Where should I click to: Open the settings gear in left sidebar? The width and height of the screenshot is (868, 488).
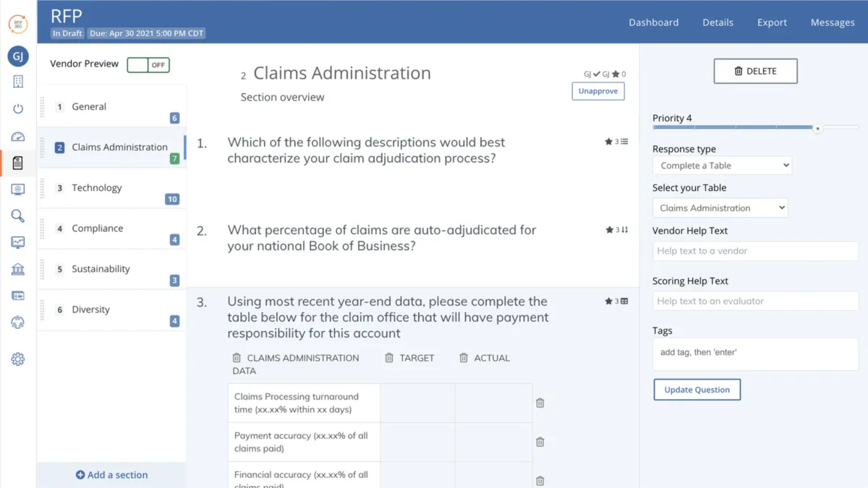click(x=18, y=359)
